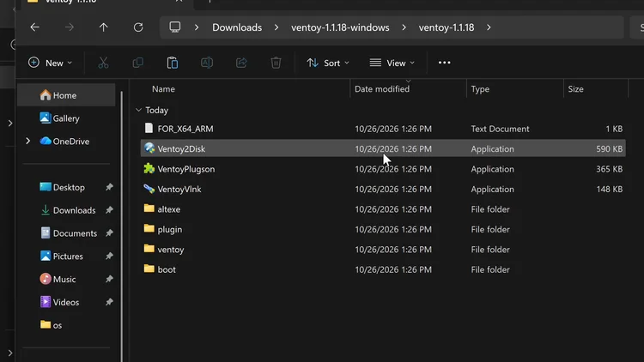Image resolution: width=644 pixels, height=362 pixels.
Task: Click the navigation pane scrollbar
Action: [122, 226]
